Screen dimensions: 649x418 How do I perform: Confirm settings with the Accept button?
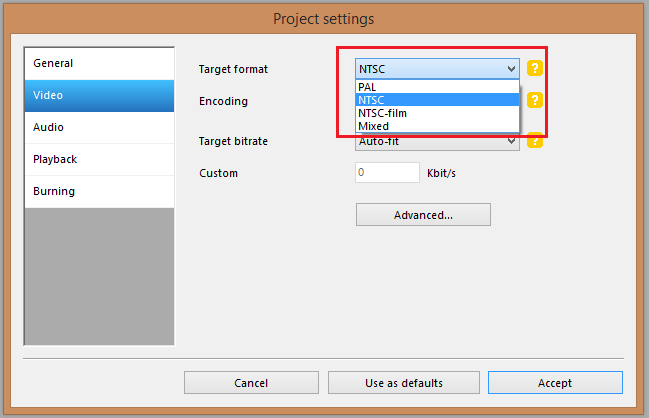click(555, 383)
